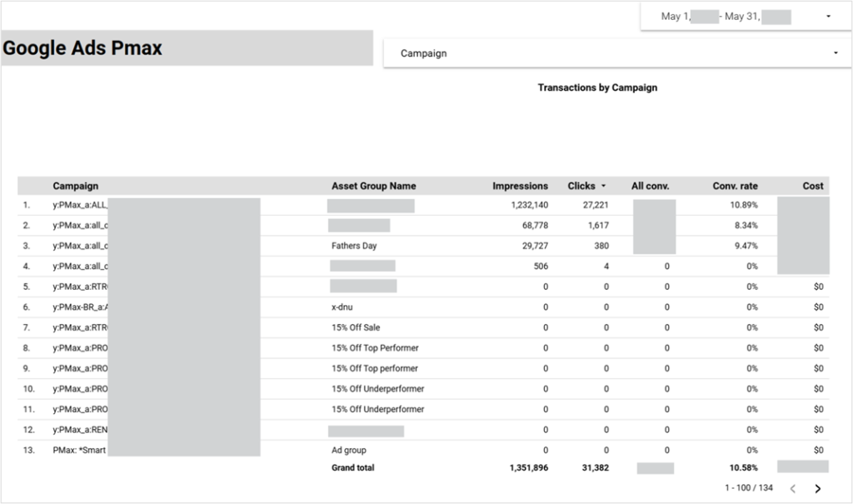Select campaign y:PMax-BR_a in row 6

tap(81, 307)
